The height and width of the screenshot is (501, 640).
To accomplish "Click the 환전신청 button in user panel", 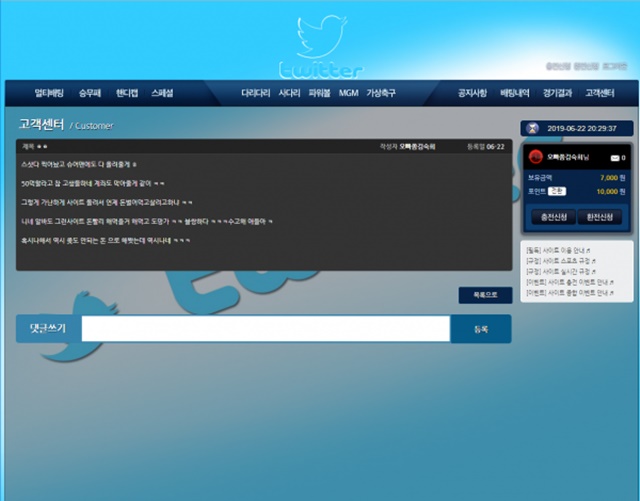I will point(600,217).
